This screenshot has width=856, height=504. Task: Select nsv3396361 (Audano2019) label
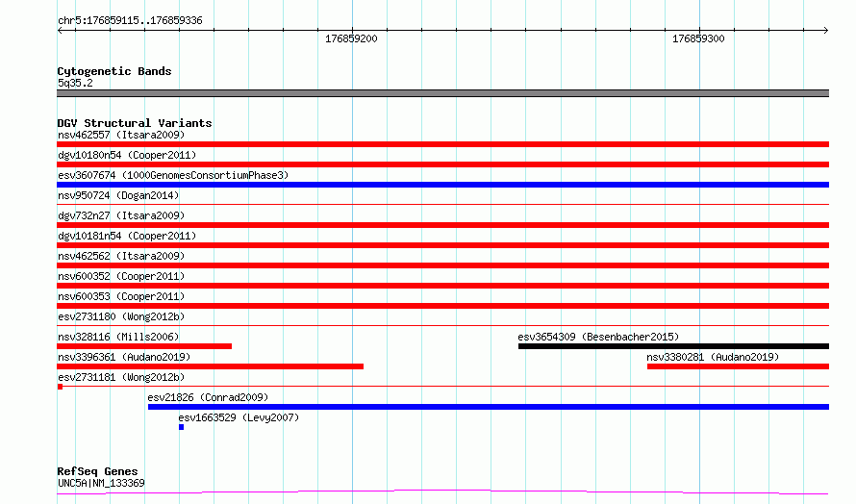(124, 357)
